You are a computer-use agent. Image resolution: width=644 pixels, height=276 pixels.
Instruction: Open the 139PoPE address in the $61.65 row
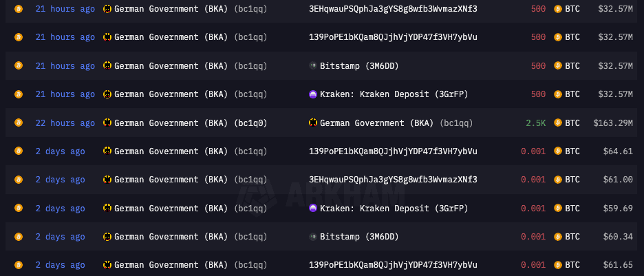[393, 265]
